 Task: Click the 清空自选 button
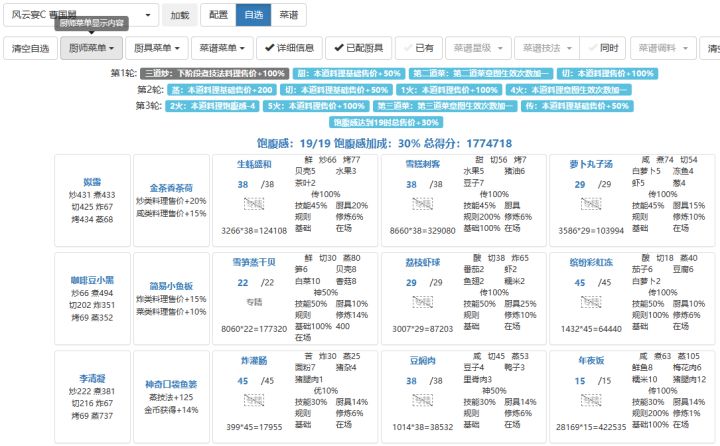click(30, 48)
